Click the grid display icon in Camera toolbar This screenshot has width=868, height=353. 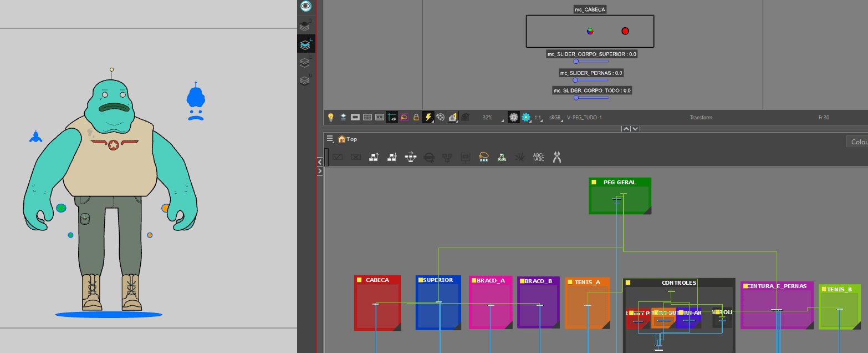pyautogui.click(x=367, y=117)
